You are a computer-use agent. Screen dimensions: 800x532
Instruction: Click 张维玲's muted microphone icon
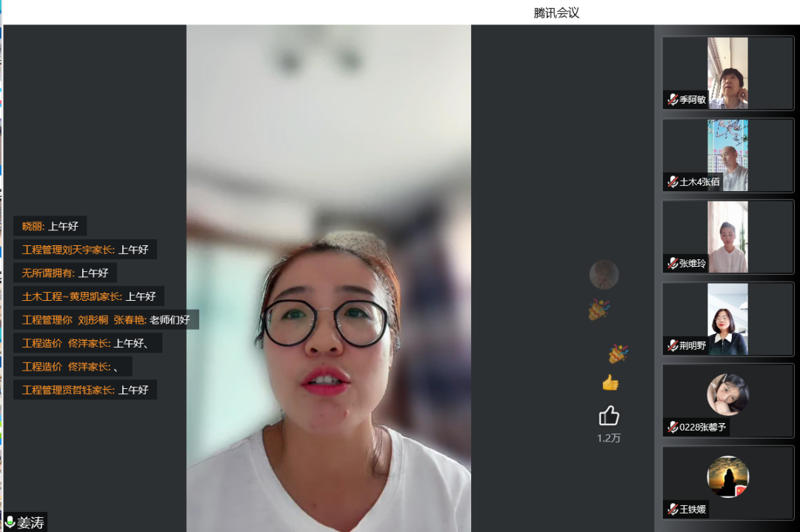(x=673, y=263)
